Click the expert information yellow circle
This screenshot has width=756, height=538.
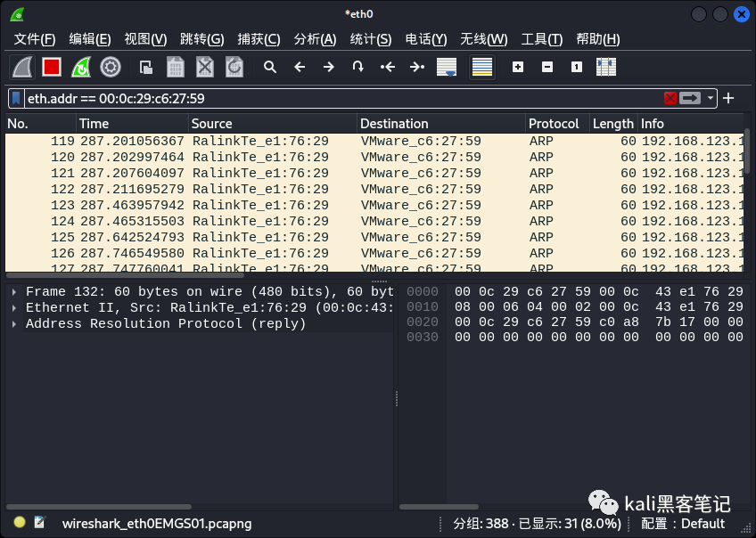click(20, 522)
